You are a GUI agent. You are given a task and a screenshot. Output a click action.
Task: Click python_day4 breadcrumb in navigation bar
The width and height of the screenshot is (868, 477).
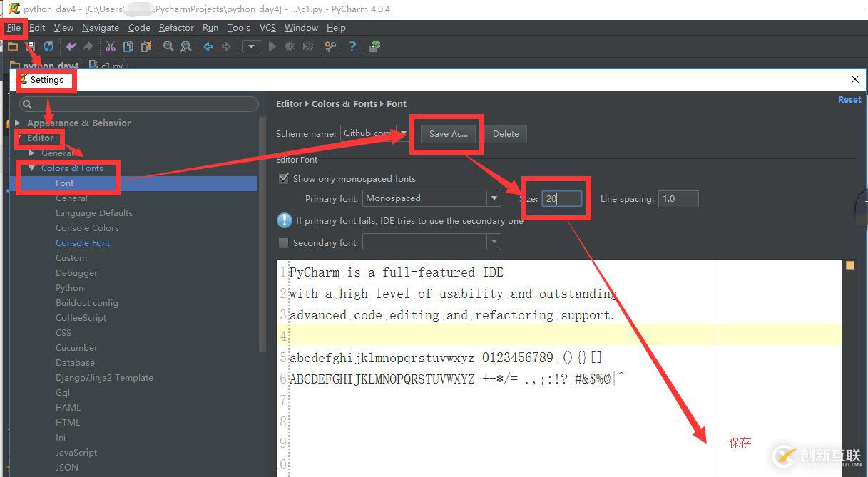[x=44, y=66]
